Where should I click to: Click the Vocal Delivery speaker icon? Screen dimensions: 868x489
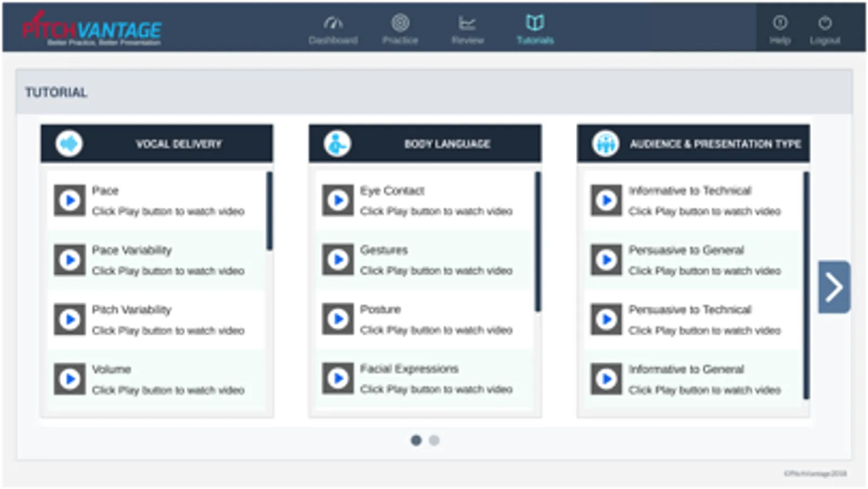tap(69, 144)
